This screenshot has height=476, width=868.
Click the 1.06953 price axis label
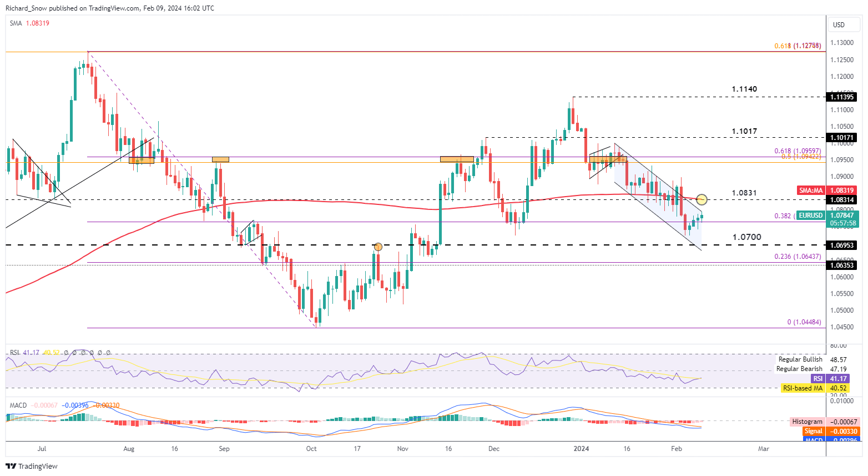[x=842, y=245]
